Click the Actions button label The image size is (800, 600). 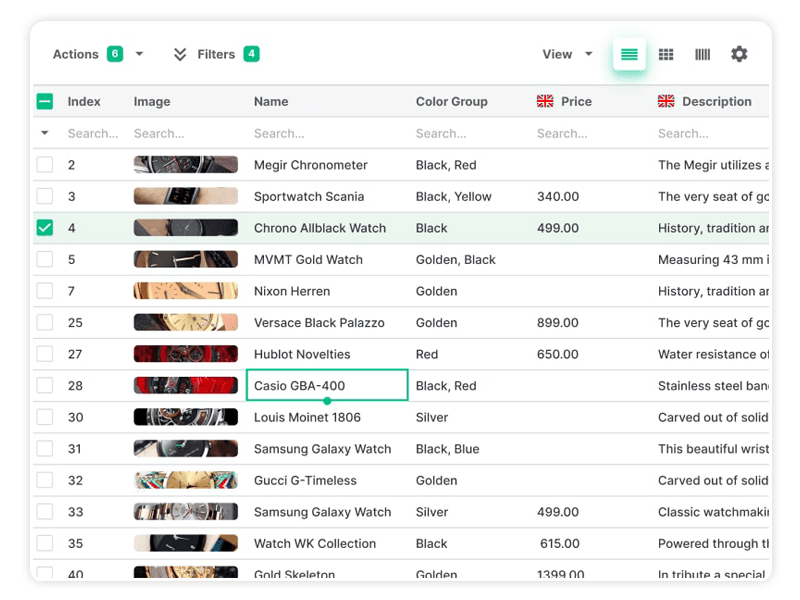point(76,54)
